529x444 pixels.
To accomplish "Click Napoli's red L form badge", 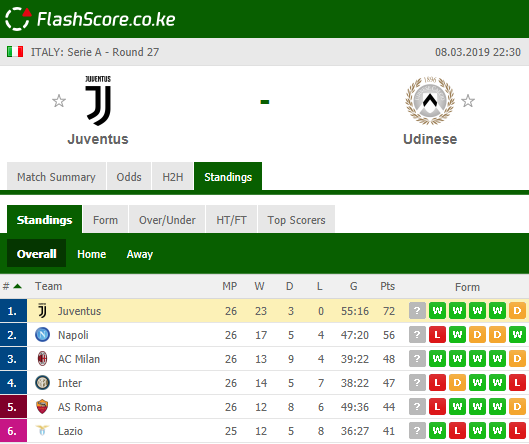I will click(x=437, y=335).
